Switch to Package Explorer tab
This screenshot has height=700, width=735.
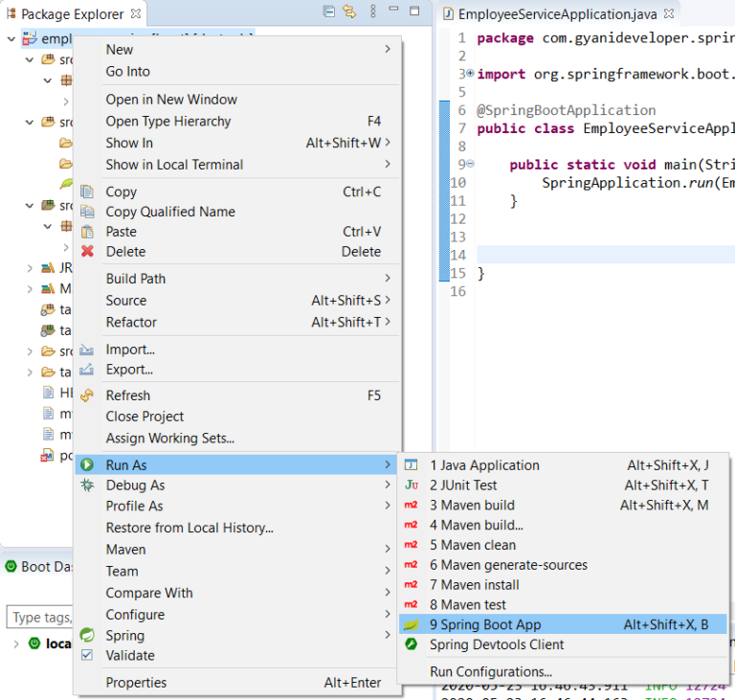click(x=73, y=14)
